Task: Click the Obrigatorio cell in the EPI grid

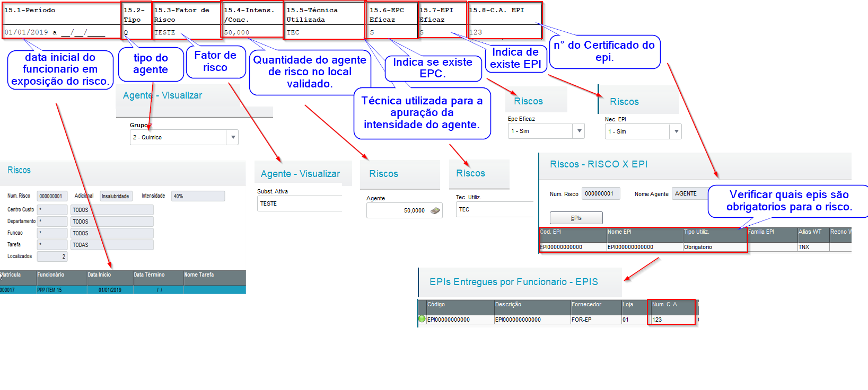Action: 714,247
